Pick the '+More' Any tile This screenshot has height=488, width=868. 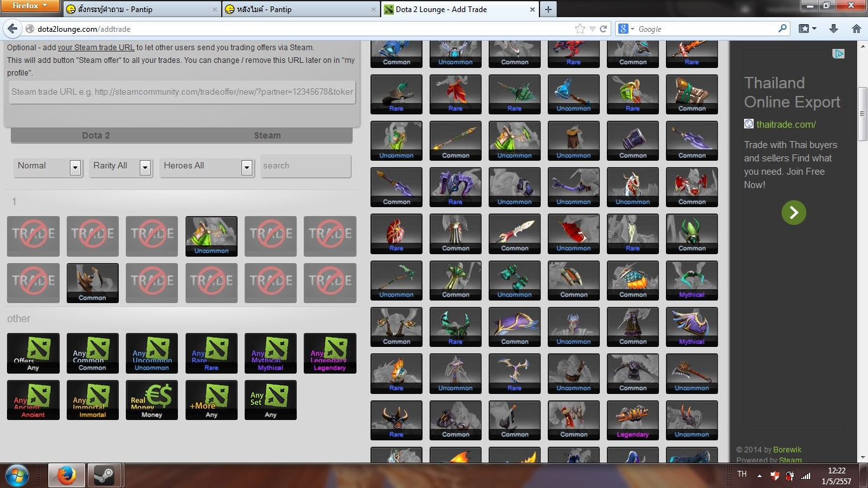coord(211,400)
